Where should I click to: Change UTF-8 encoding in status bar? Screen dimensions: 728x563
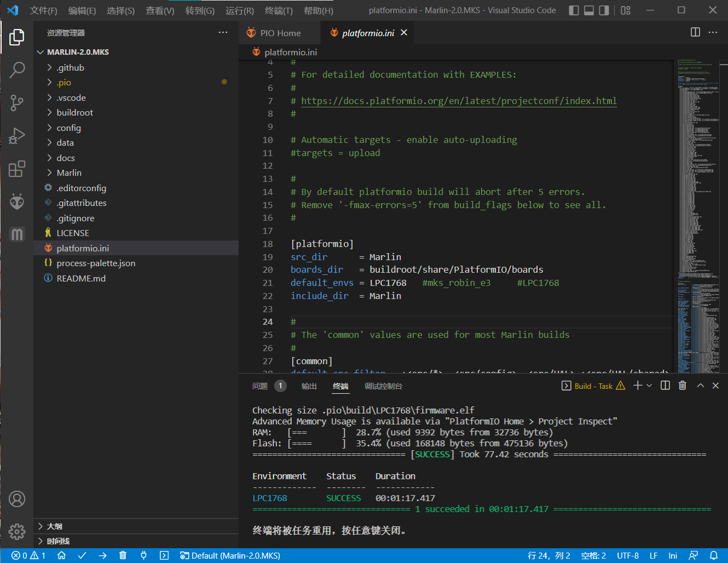click(x=628, y=555)
